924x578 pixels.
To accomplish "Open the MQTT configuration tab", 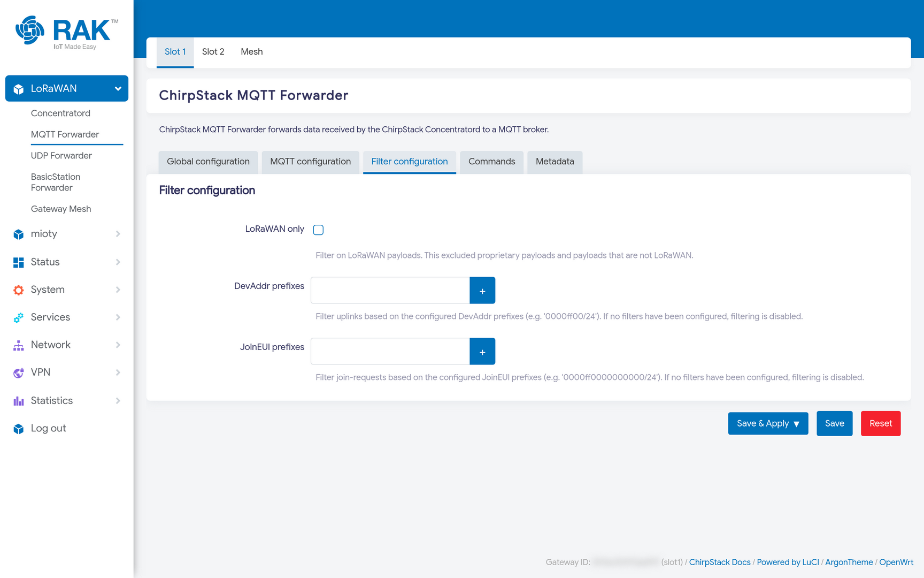I will pos(310,162).
